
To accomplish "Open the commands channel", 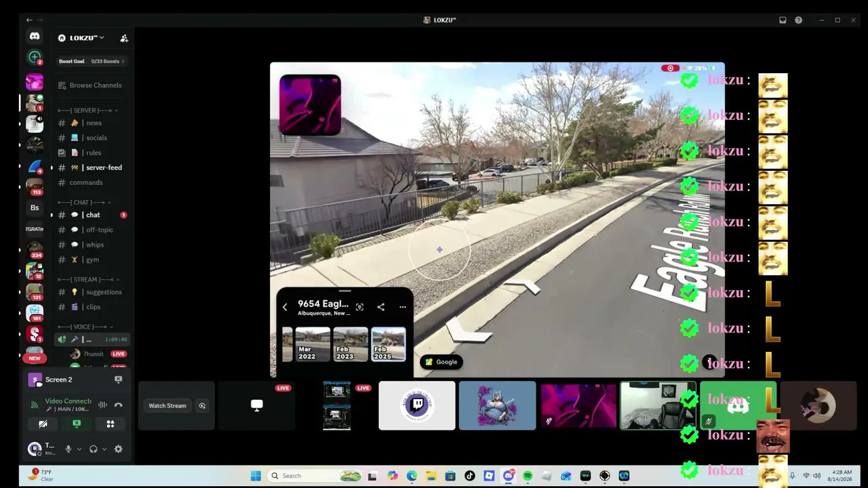I will pyautogui.click(x=92, y=182).
